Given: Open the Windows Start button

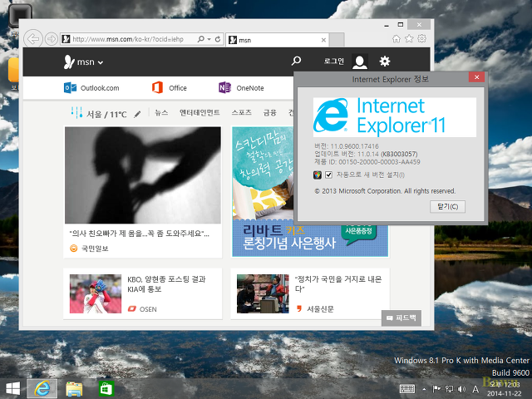Looking at the screenshot, I should [x=13, y=389].
